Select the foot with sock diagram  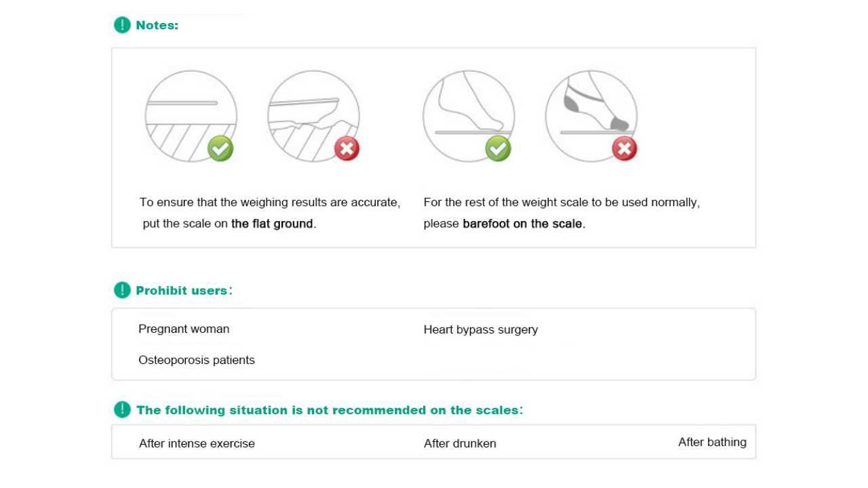tap(591, 115)
